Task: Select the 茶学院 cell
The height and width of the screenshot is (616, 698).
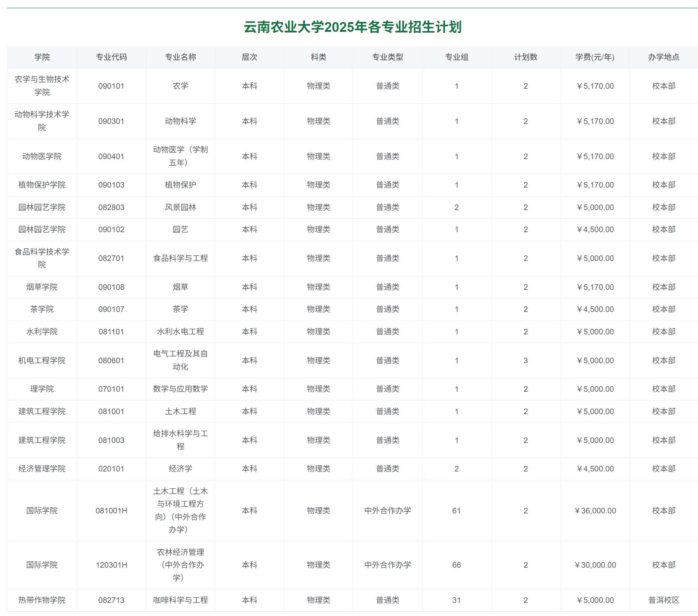Action: 42,309
